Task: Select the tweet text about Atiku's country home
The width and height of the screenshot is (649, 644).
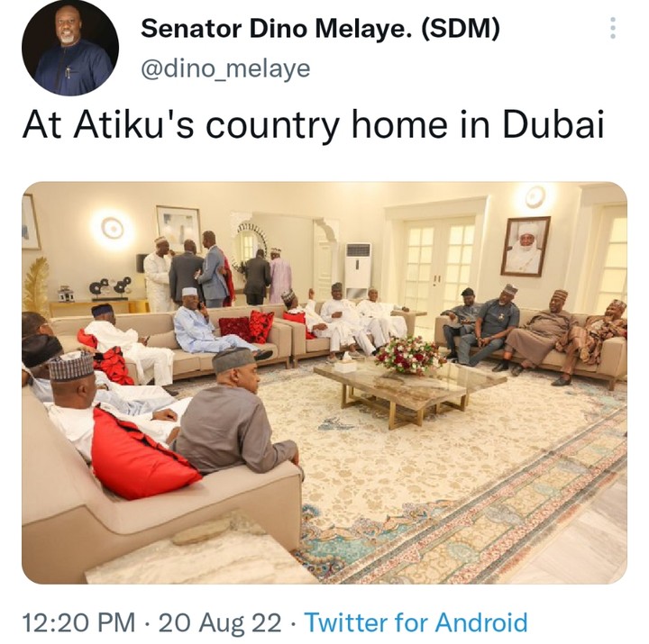Action: (x=312, y=127)
